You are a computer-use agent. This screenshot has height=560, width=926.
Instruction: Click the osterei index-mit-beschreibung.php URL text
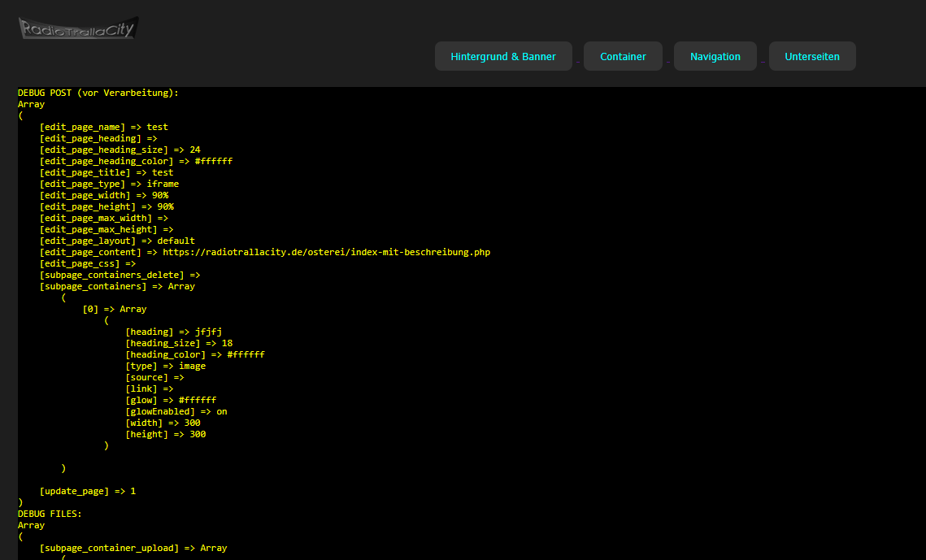(326, 253)
